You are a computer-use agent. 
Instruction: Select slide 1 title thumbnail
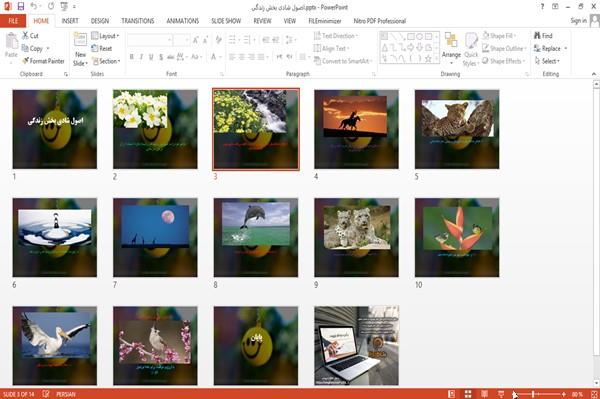tap(55, 129)
